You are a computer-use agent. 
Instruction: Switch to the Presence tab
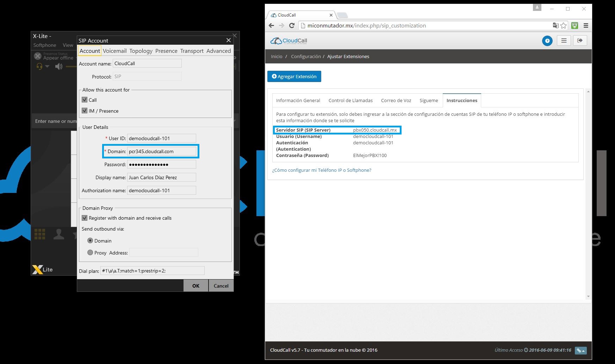pos(166,51)
